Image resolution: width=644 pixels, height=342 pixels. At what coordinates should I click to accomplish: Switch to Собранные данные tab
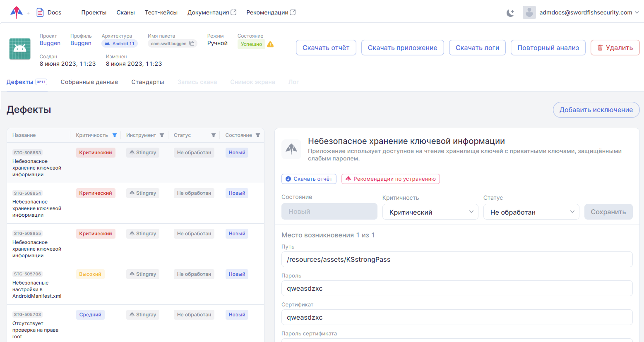tap(89, 82)
